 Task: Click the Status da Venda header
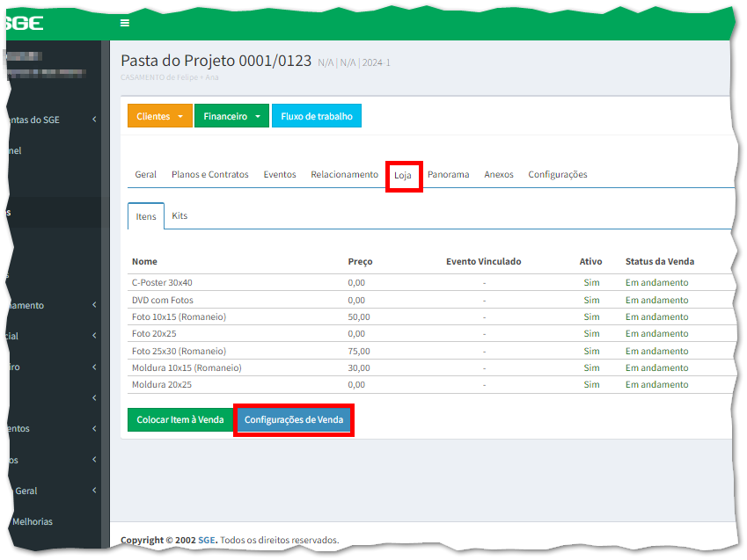[660, 261]
